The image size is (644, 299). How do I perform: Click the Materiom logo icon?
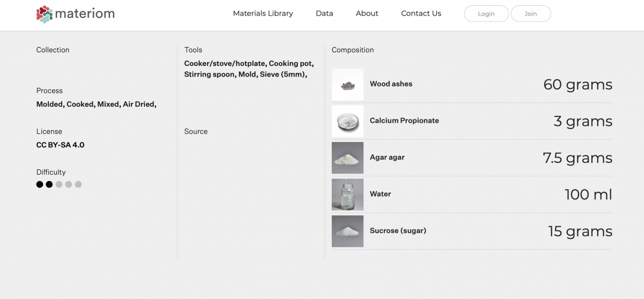click(45, 14)
